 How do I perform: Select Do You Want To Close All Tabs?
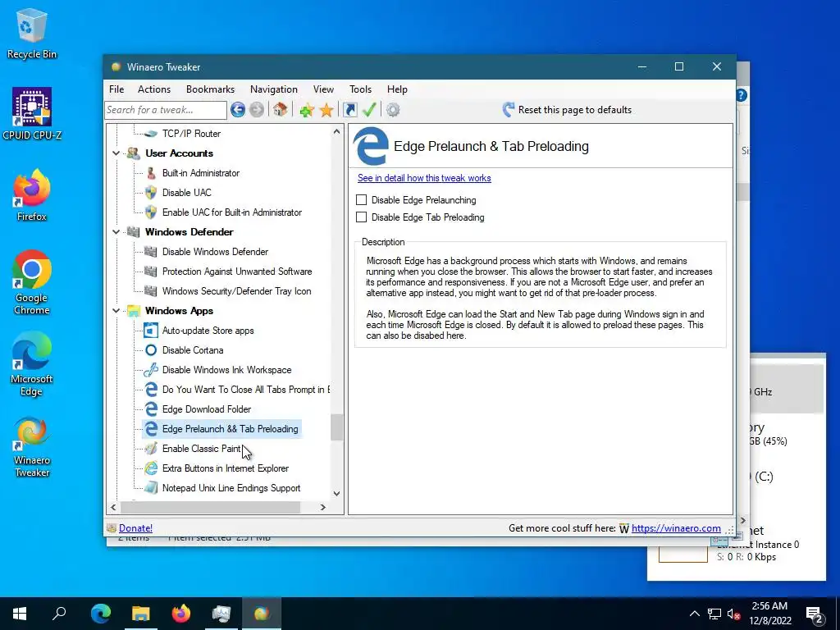click(246, 390)
